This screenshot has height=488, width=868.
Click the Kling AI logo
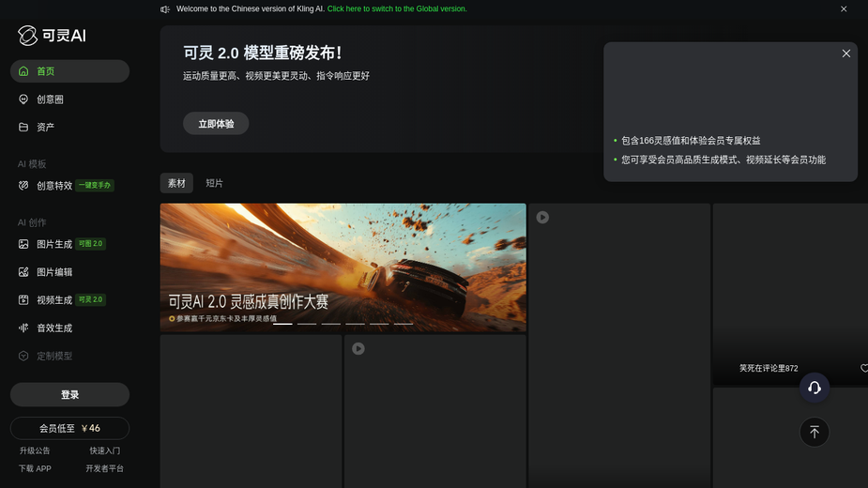point(52,36)
